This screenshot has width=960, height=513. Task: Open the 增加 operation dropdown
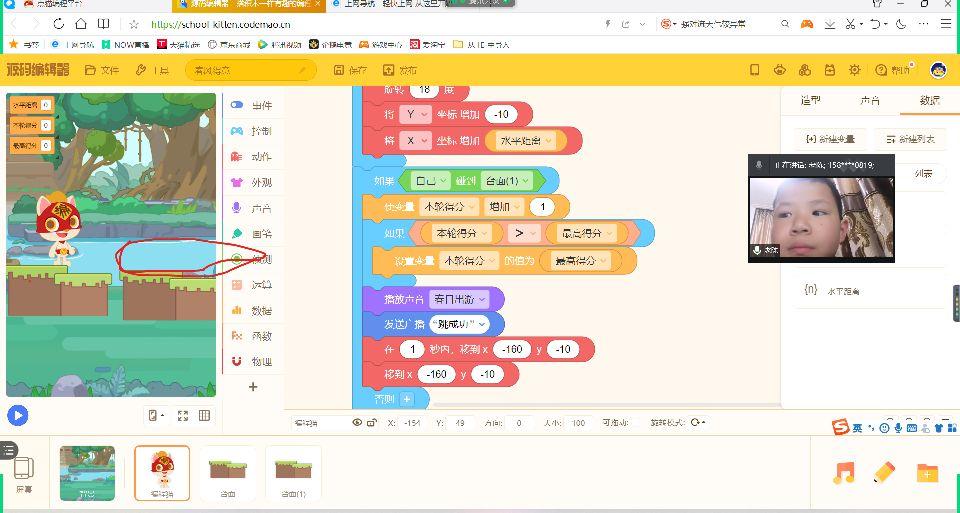point(504,207)
